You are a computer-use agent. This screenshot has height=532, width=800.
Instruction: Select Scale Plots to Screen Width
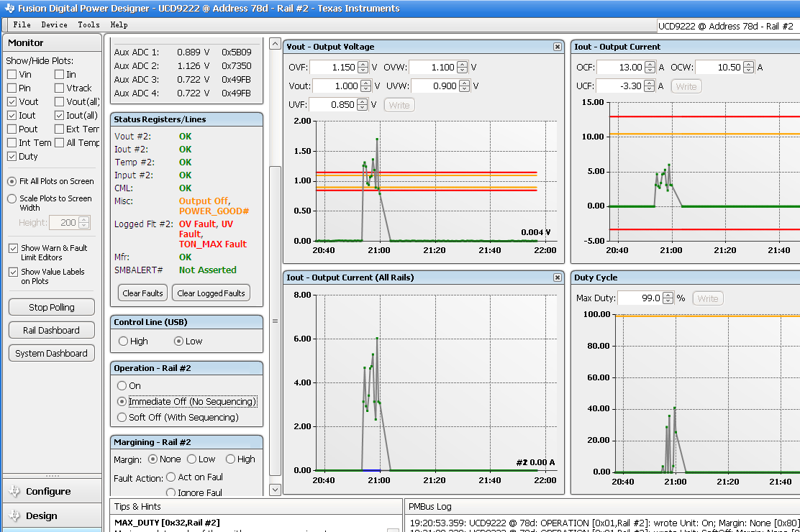coord(12,199)
